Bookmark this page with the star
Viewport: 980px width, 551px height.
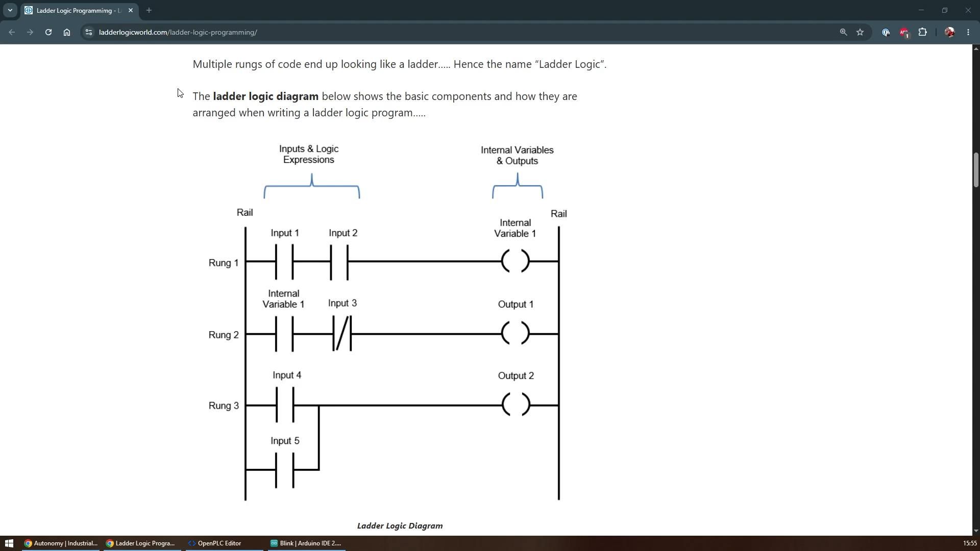tap(860, 32)
